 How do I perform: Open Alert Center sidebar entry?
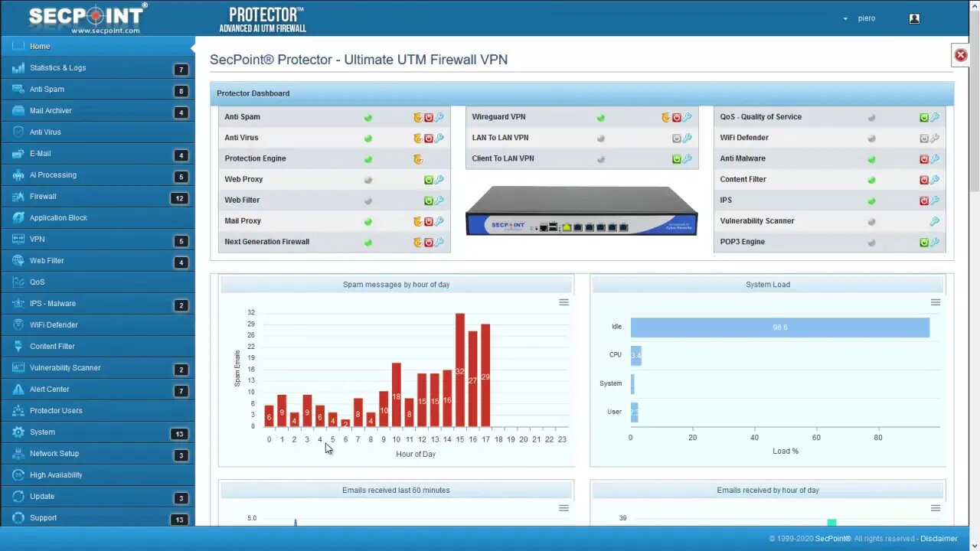coord(97,390)
